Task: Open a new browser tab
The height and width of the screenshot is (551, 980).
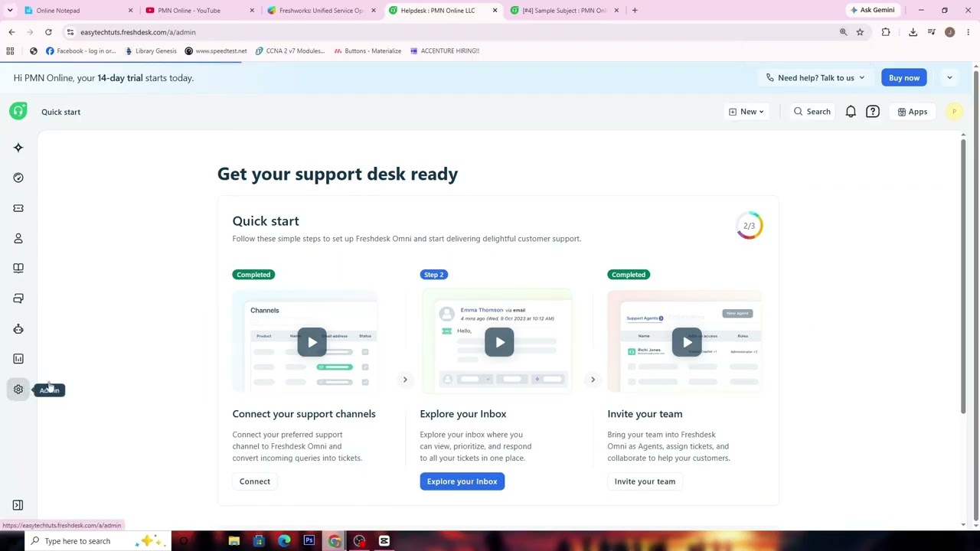Action: pyautogui.click(x=635, y=11)
